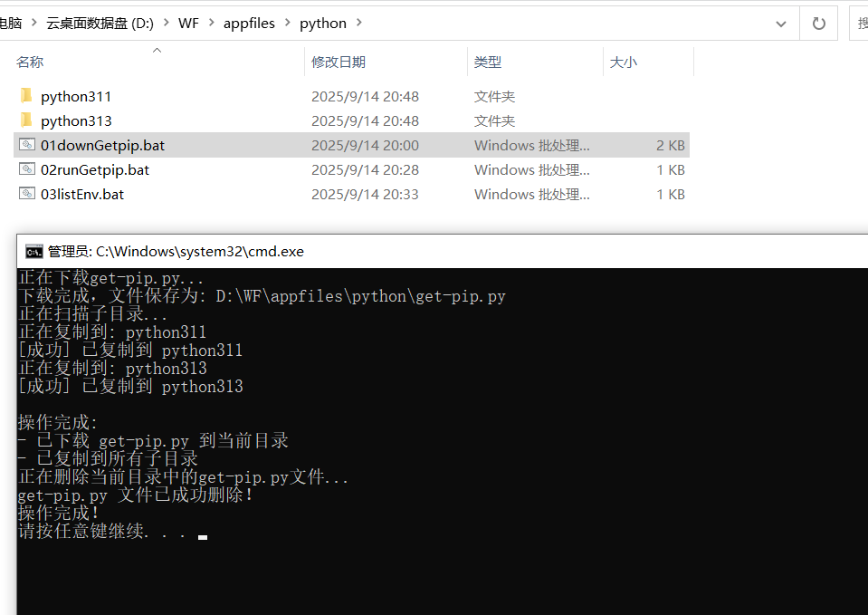
Task: Sort by 大小 column header
Action: click(624, 62)
